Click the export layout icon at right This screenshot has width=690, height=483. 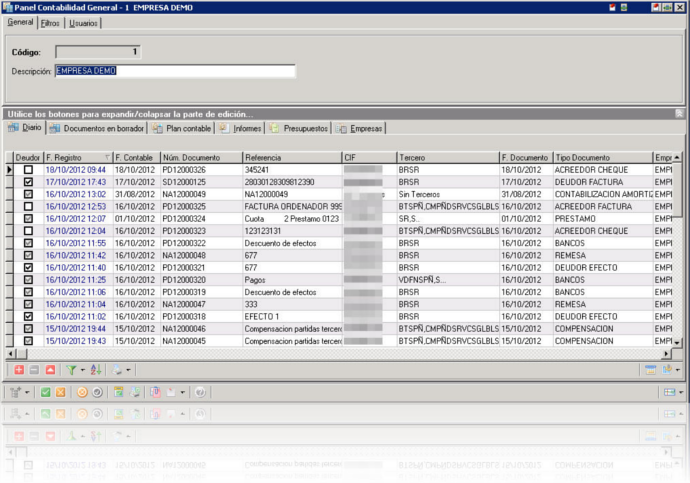(x=667, y=370)
